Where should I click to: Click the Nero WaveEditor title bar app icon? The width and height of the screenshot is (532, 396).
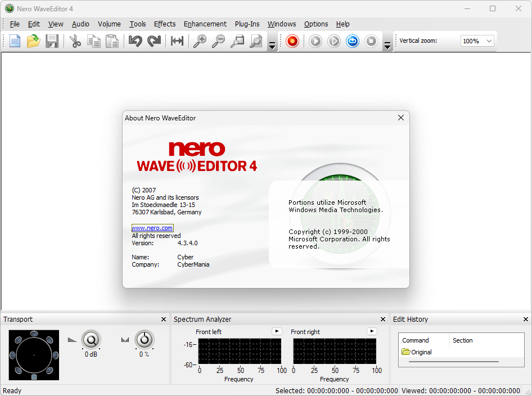(x=10, y=9)
